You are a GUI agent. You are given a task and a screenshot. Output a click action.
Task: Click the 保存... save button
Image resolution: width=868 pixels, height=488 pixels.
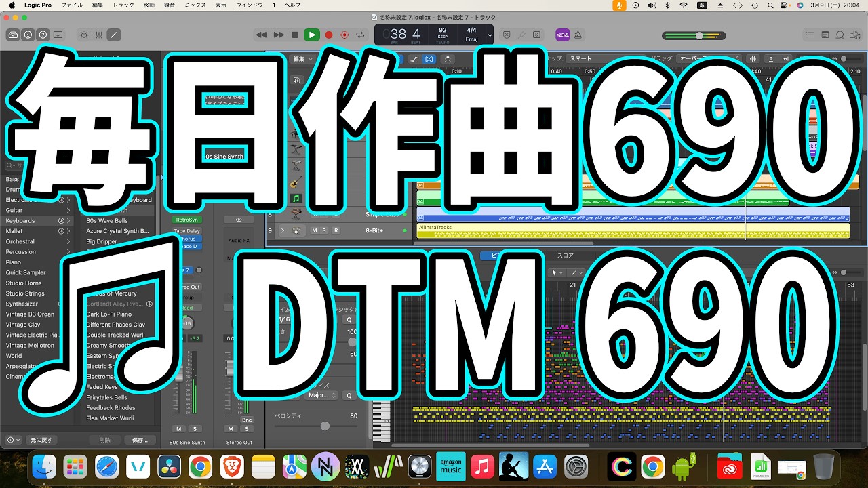point(140,440)
